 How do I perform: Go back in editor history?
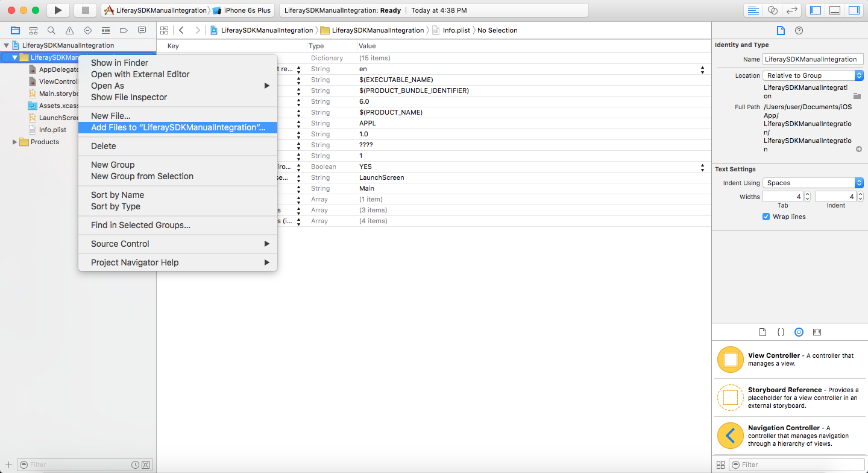pos(181,30)
